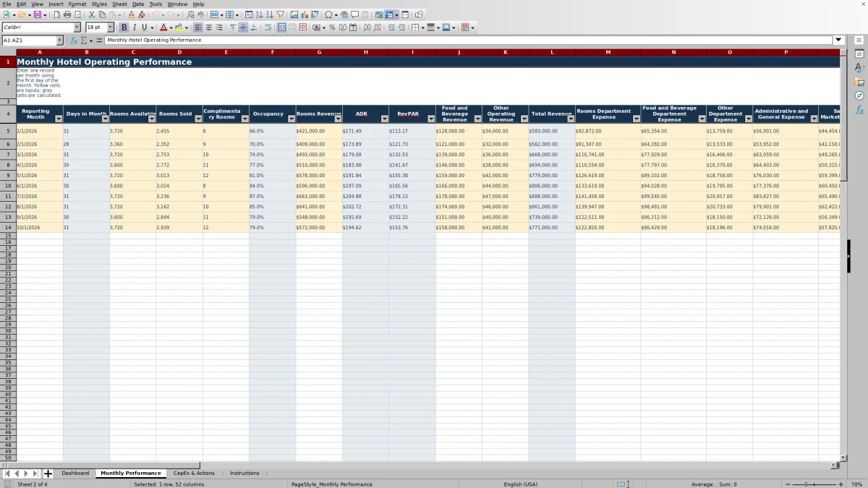Viewport: 868px width, 488px height.
Task: Toggle Bold formatting
Action: [124, 27]
